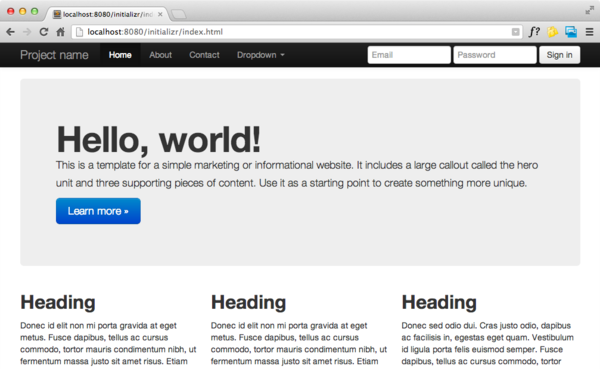Click the yellow minimize window button
Viewport: 600px width, 369px height.
click(23, 11)
